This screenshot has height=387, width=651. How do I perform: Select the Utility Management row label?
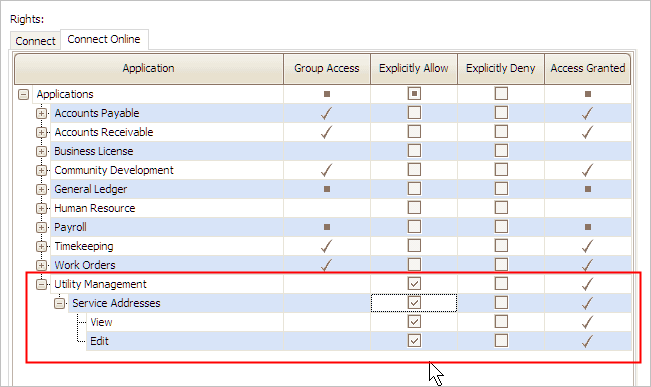[100, 284]
